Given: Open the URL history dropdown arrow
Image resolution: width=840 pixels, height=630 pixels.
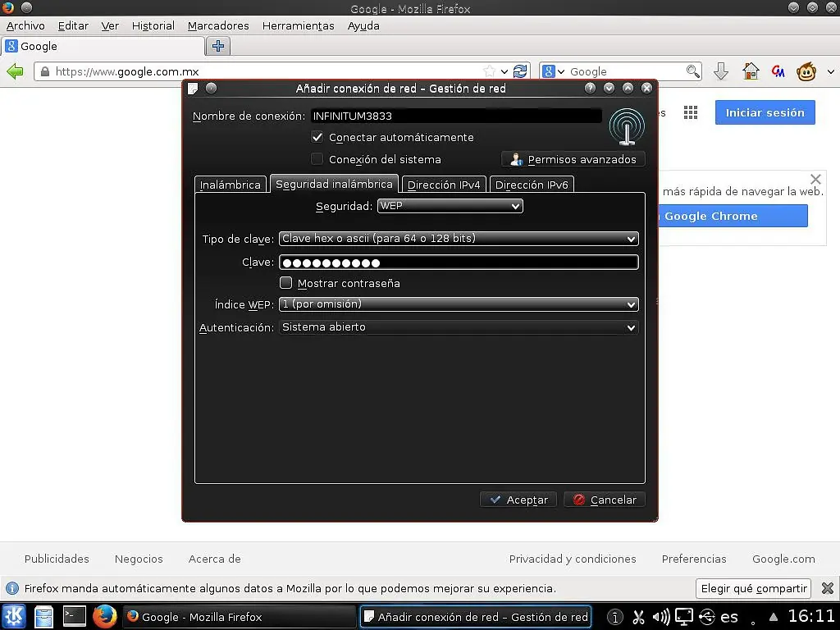Looking at the screenshot, I should click(x=504, y=71).
